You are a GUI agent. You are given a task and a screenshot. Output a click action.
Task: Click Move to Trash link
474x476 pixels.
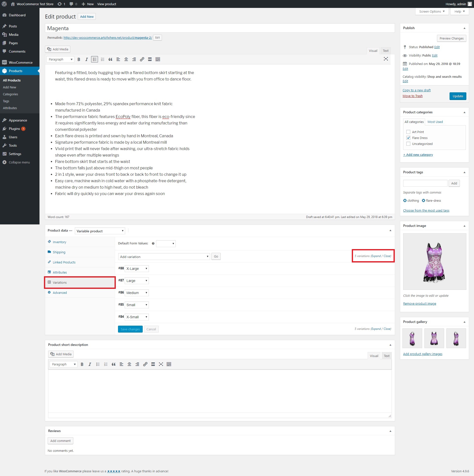413,96
